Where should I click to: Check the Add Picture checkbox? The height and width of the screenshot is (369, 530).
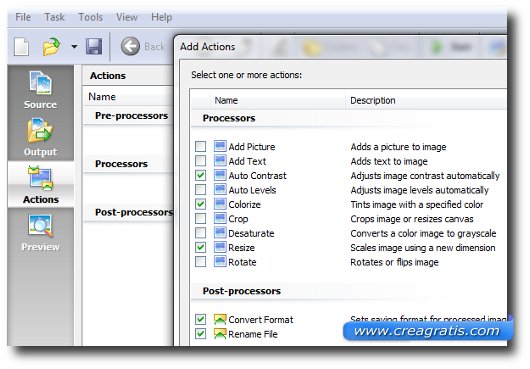point(200,146)
